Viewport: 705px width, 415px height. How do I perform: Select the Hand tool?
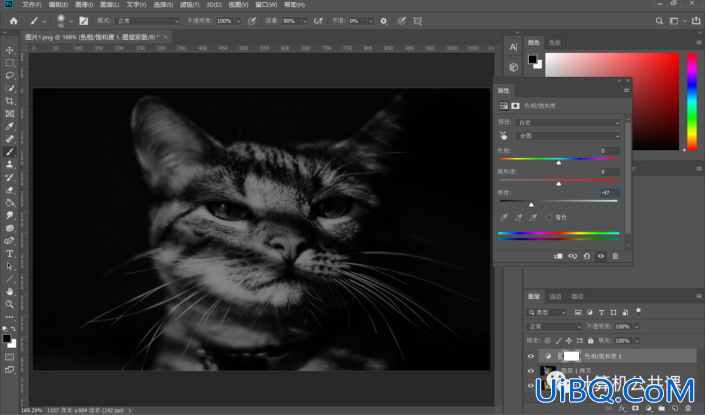[9, 291]
